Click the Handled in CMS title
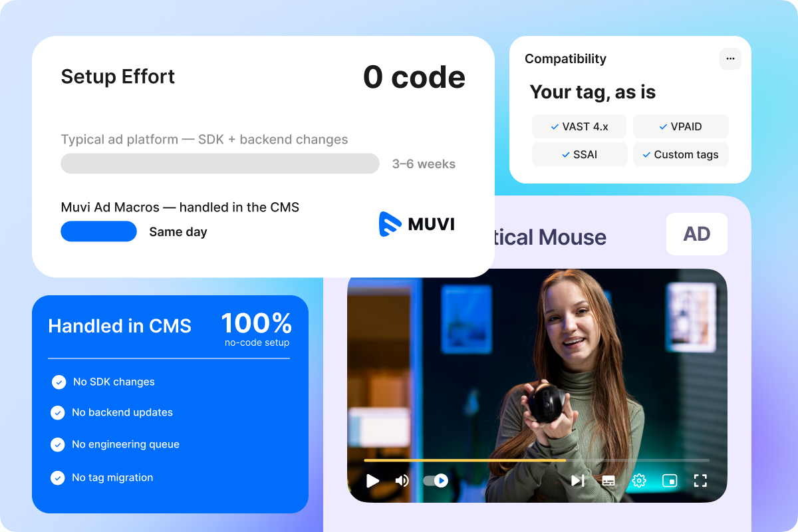The width and height of the screenshot is (798, 532). [x=120, y=326]
